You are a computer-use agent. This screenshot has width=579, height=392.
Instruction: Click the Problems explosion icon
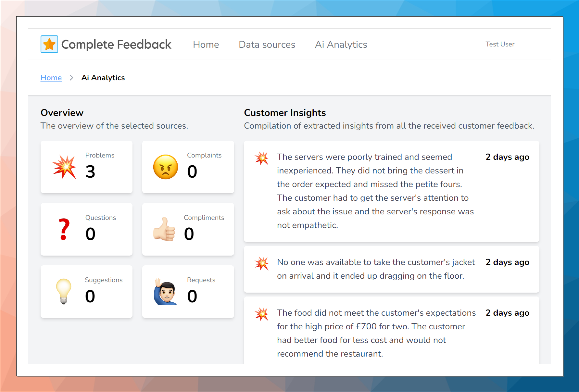point(64,167)
